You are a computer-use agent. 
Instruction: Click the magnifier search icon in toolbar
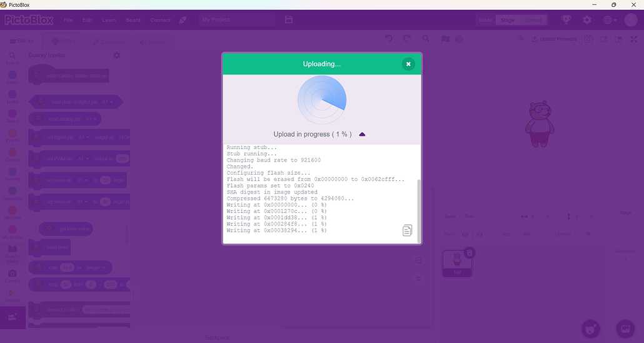[426, 39]
